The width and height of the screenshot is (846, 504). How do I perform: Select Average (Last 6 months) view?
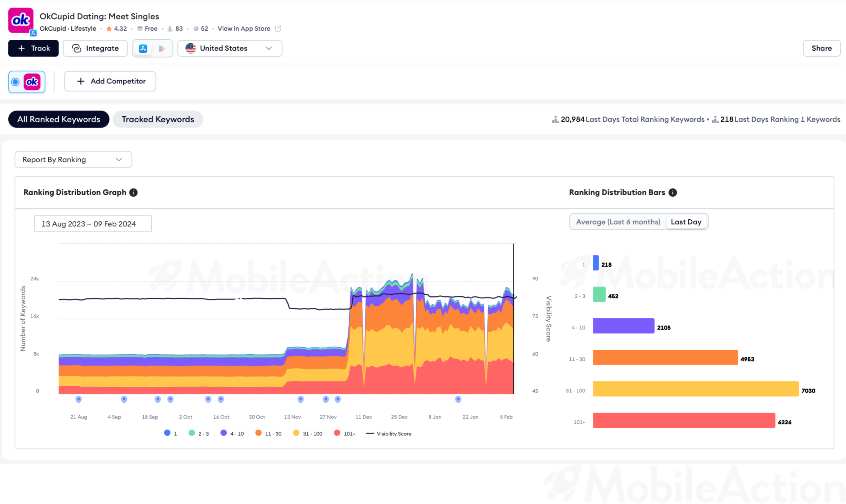point(618,222)
